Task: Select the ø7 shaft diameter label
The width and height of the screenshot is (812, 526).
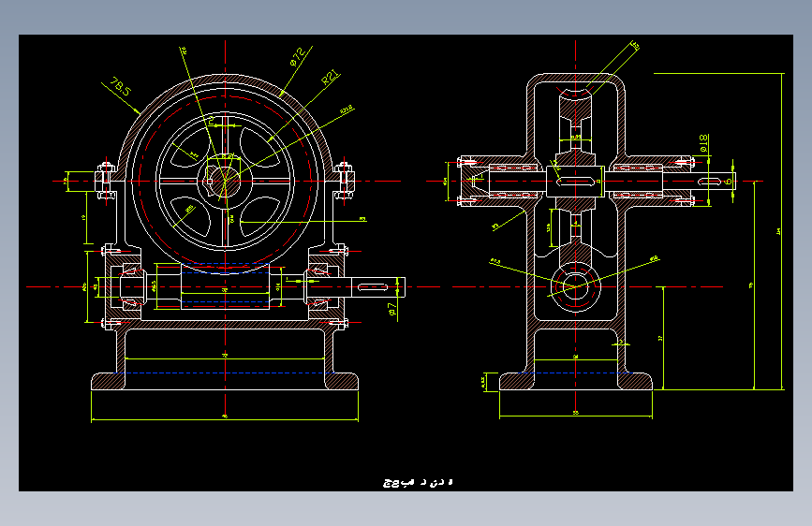Action: 392,309
